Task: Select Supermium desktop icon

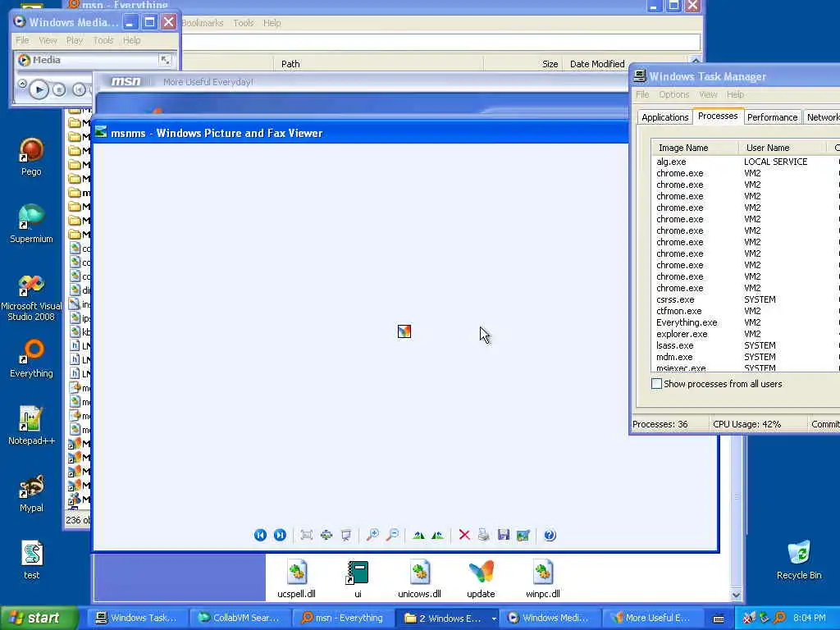Action: pyautogui.click(x=31, y=224)
